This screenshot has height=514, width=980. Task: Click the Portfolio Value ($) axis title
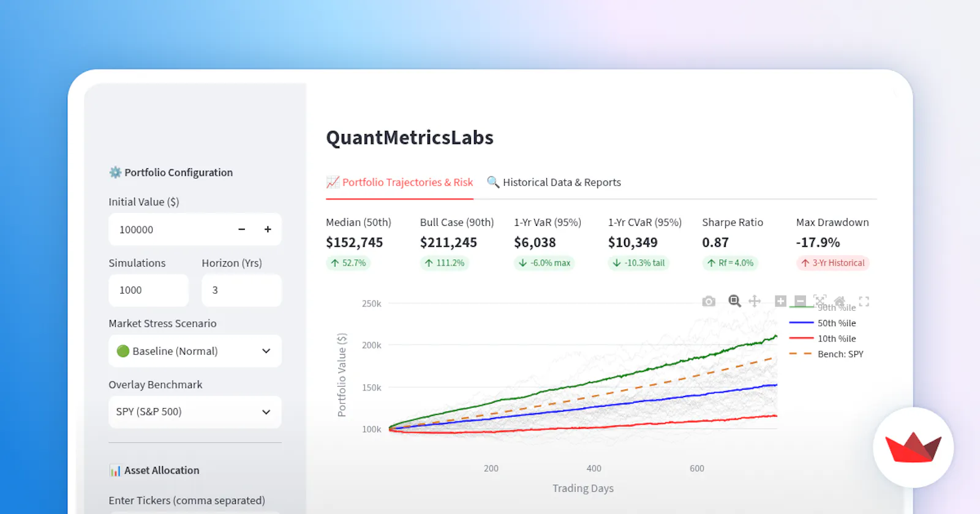pyautogui.click(x=342, y=374)
